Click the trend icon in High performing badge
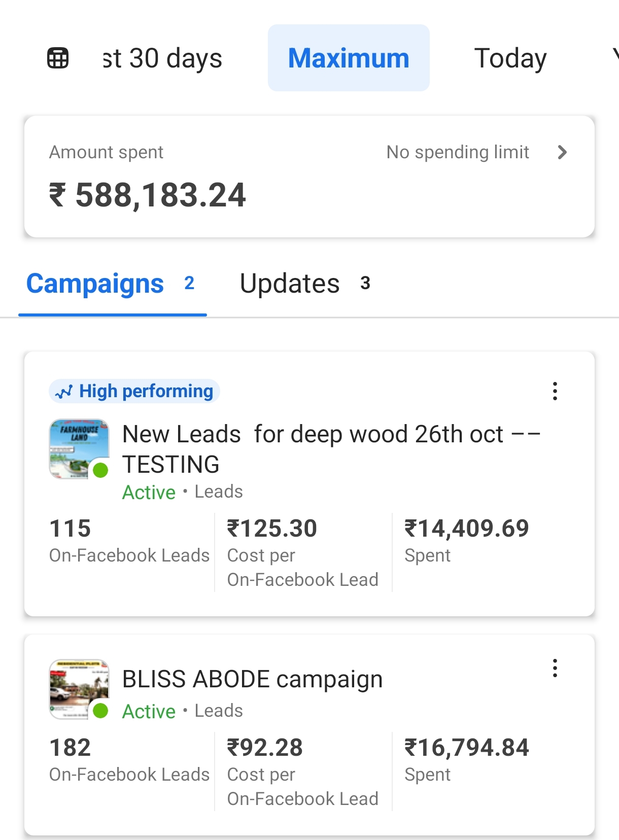This screenshot has width=619, height=840. (64, 392)
